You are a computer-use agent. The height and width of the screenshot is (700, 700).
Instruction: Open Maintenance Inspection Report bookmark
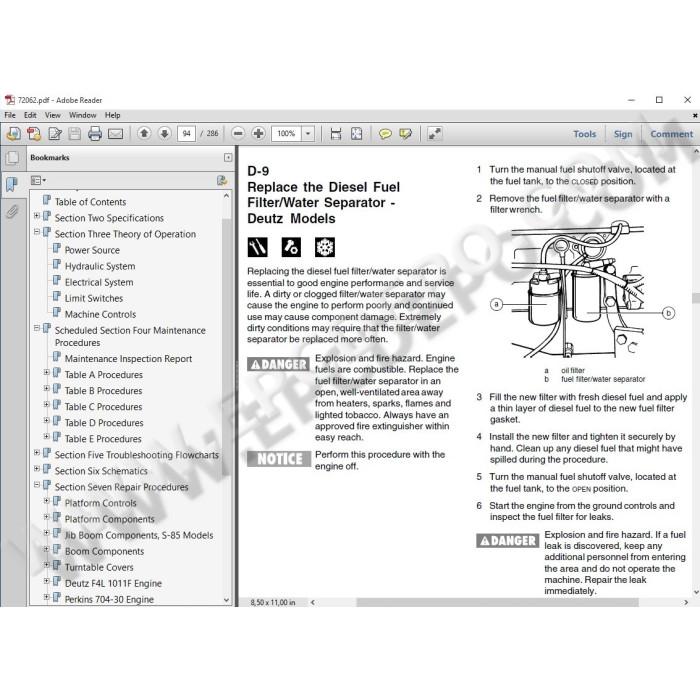pos(128,358)
